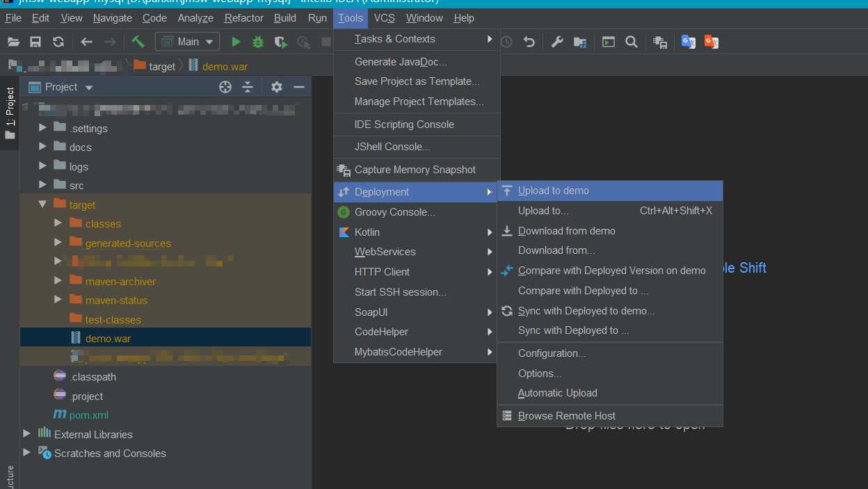Expand the src folder
868x489 pixels.
(43, 185)
